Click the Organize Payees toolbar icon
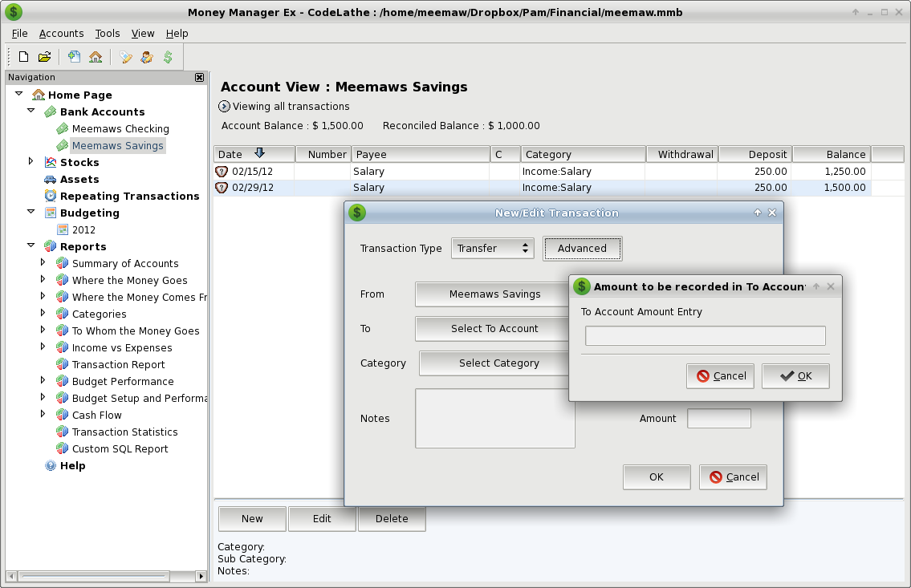The image size is (911, 588). (146, 57)
